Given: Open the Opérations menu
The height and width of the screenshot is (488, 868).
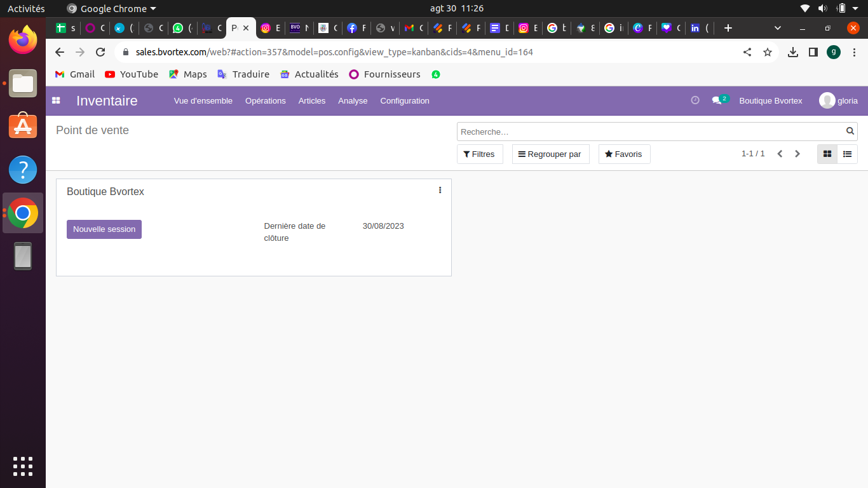Looking at the screenshot, I should [x=265, y=100].
